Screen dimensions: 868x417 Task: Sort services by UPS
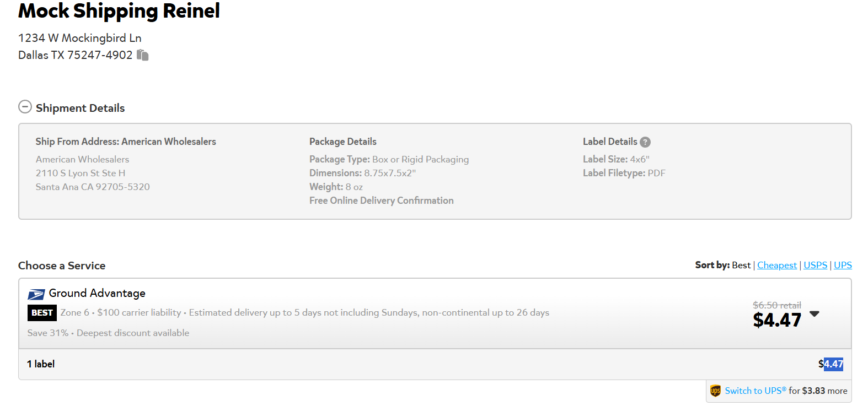843,265
